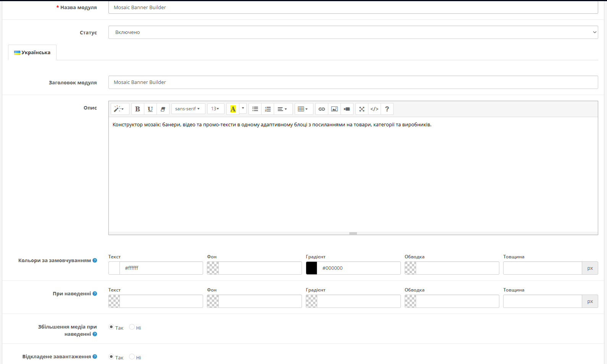Open the Статус dropdown

353,32
